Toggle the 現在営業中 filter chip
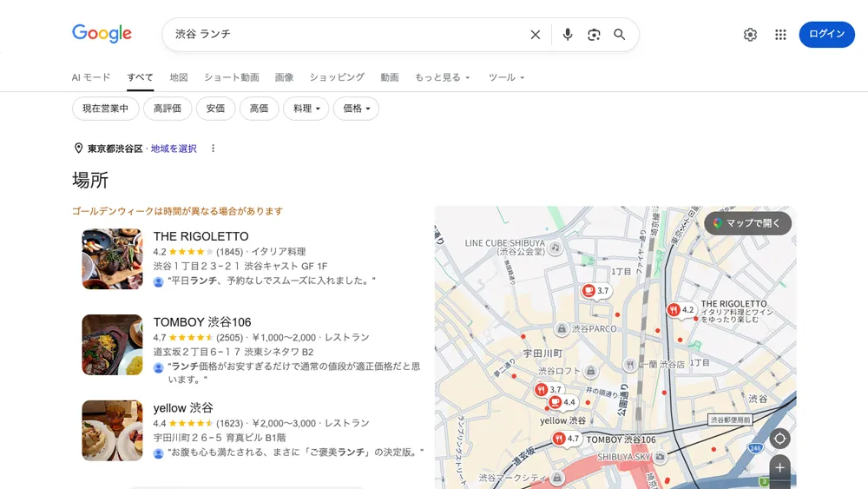This screenshot has height=489, width=868. point(105,109)
